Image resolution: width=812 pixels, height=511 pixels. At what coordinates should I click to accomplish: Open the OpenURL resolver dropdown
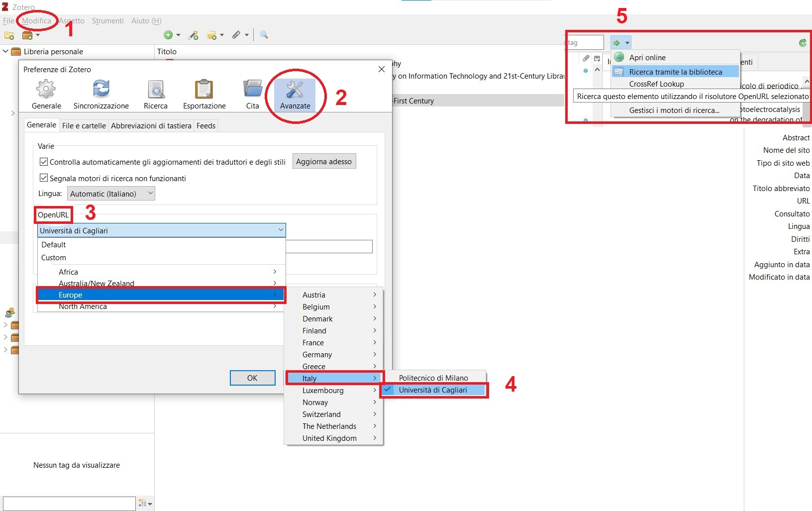161,230
